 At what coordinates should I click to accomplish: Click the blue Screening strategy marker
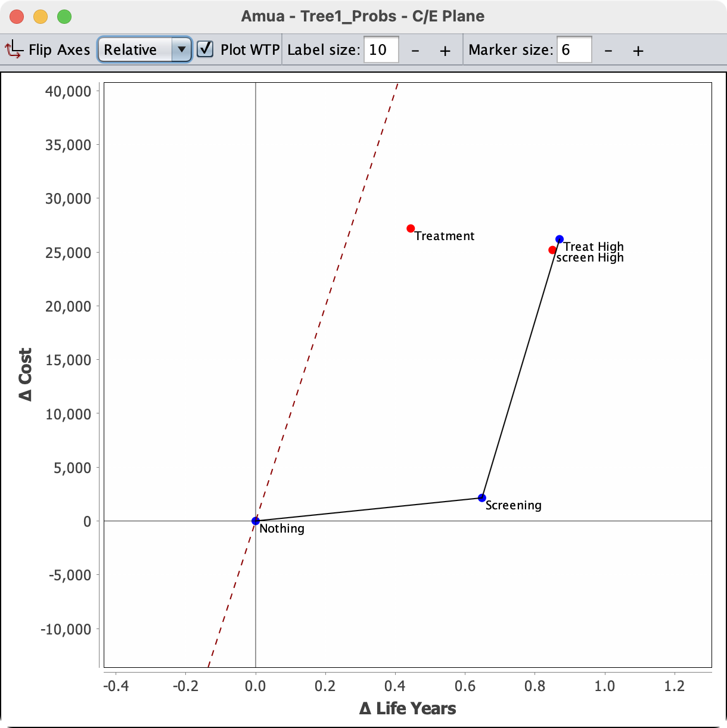click(x=482, y=497)
